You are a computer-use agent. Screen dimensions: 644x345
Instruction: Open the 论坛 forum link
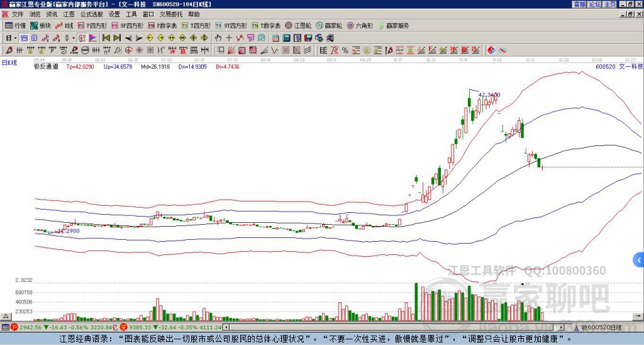click(x=594, y=4)
